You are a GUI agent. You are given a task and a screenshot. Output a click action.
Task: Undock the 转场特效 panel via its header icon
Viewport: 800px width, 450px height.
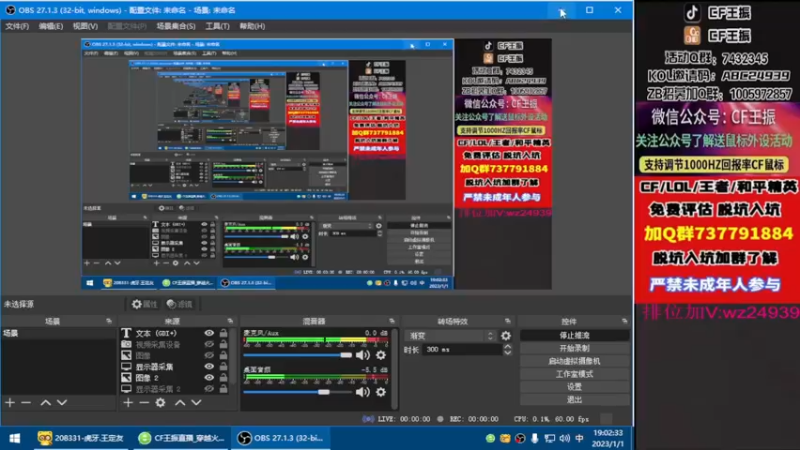pos(507,321)
